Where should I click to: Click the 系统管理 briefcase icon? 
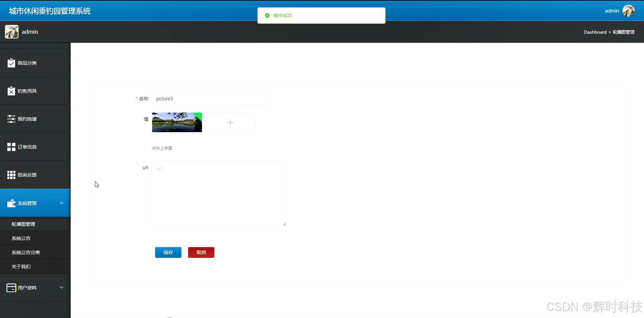(x=11, y=203)
